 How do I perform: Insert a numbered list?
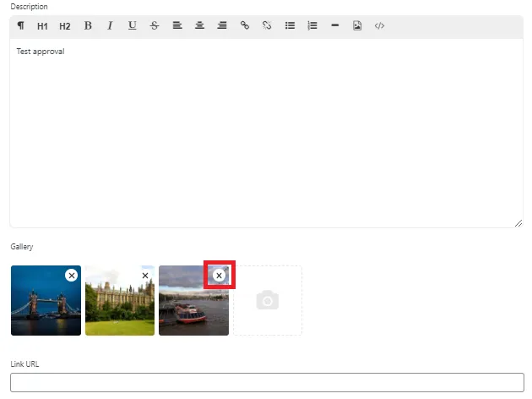click(312, 26)
